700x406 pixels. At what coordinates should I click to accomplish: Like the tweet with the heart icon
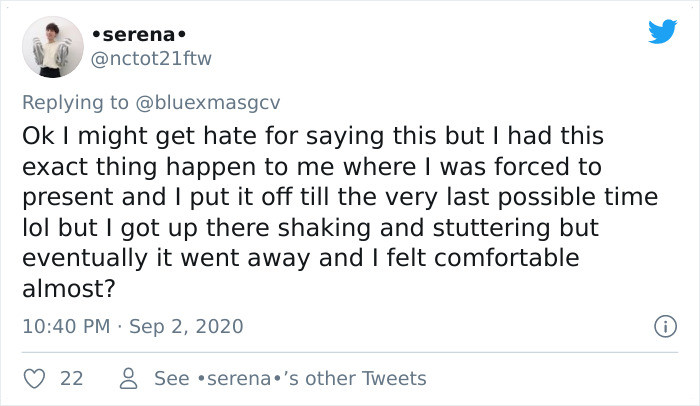(34, 379)
